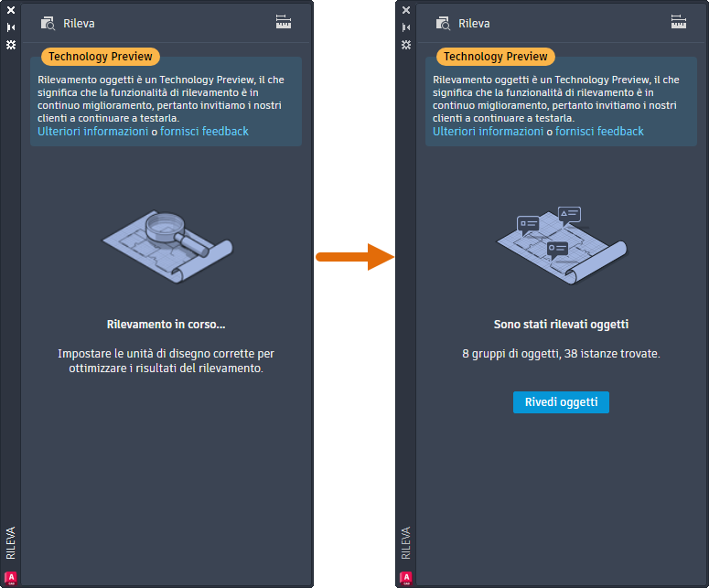Click the Rileva detect icon in the right panel header
This screenshot has height=588, width=709.
pyautogui.click(x=444, y=23)
